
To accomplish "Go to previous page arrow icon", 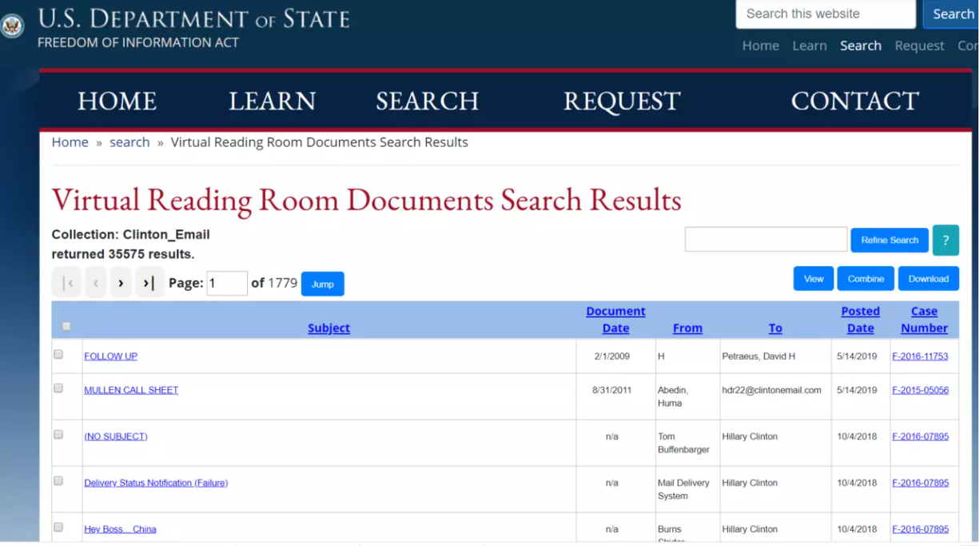I will tap(96, 283).
